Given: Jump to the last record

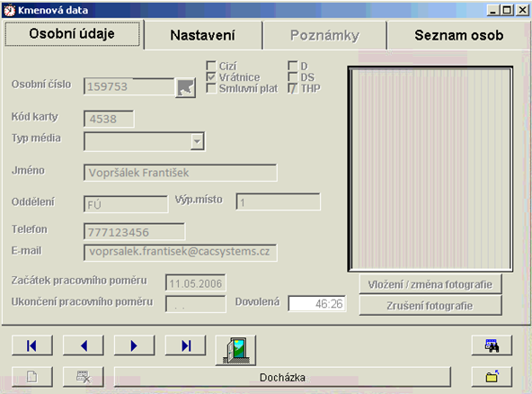Looking at the screenshot, I should point(186,345).
